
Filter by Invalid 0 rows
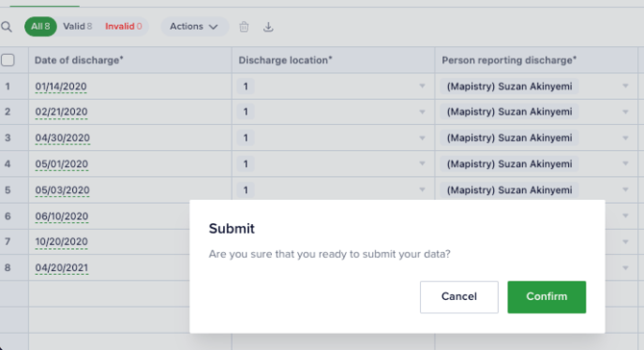click(x=123, y=26)
